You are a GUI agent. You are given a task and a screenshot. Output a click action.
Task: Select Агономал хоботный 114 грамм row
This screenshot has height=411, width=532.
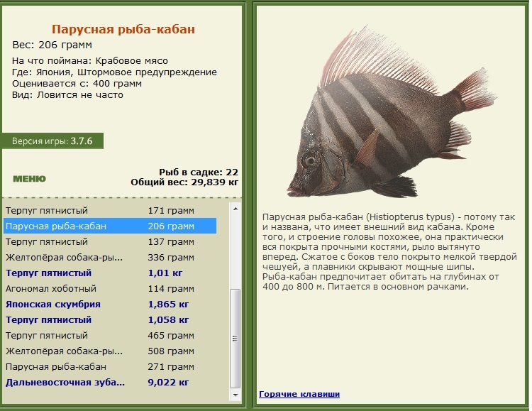110,289
